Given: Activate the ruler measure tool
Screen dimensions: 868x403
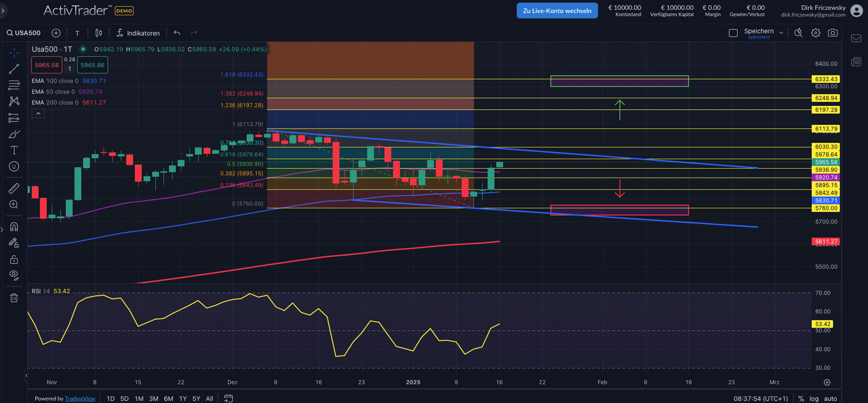Looking at the screenshot, I should point(14,188).
